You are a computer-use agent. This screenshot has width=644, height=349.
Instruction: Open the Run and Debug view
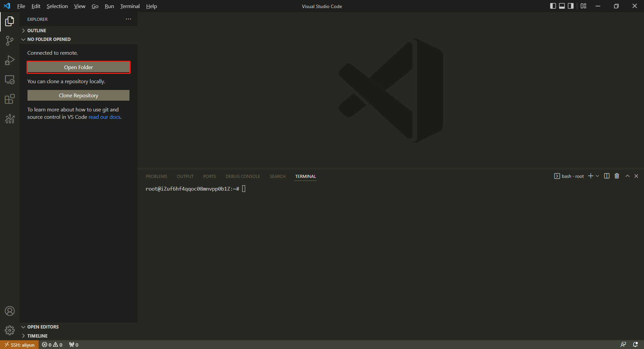pyautogui.click(x=10, y=60)
